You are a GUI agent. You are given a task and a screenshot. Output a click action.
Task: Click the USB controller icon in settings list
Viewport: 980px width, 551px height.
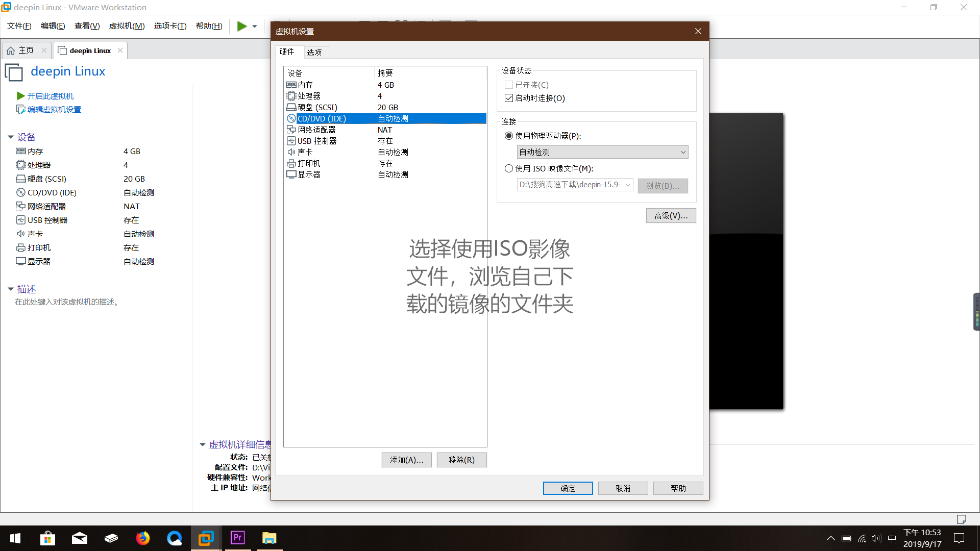[x=291, y=141]
